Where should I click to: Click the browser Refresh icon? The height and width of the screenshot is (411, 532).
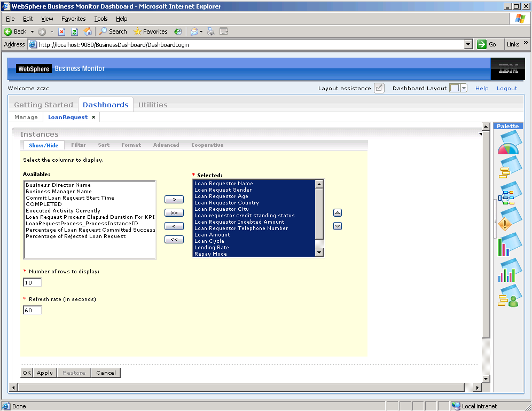74,31
